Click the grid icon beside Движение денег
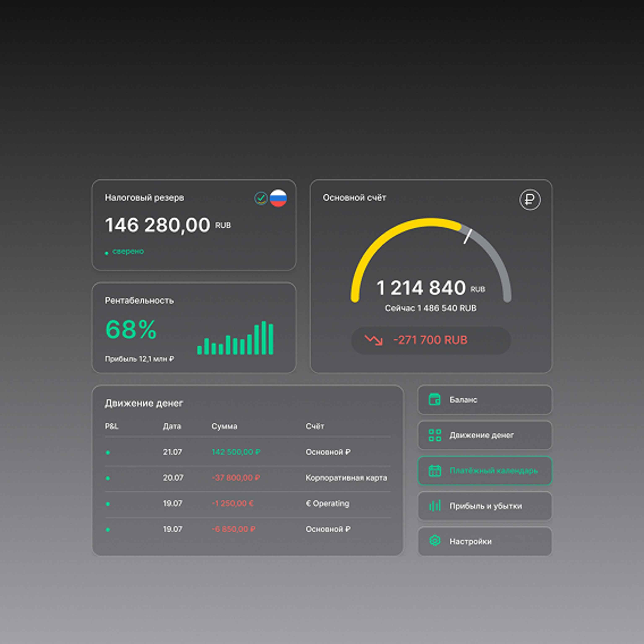Image resolution: width=644 pixels, height=644 pixels. 435,435
